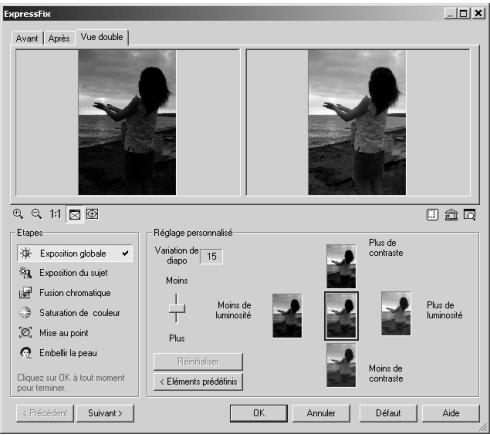Viewport: 490px width, 435px height.
Task: Click the Moins de contraste thumbnail
Action: (x=341, y=365)
